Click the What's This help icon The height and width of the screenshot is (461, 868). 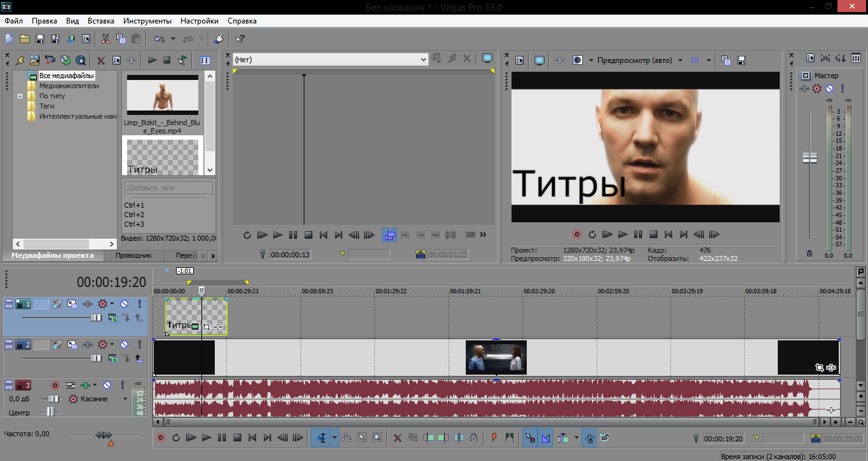coord(240,39)
